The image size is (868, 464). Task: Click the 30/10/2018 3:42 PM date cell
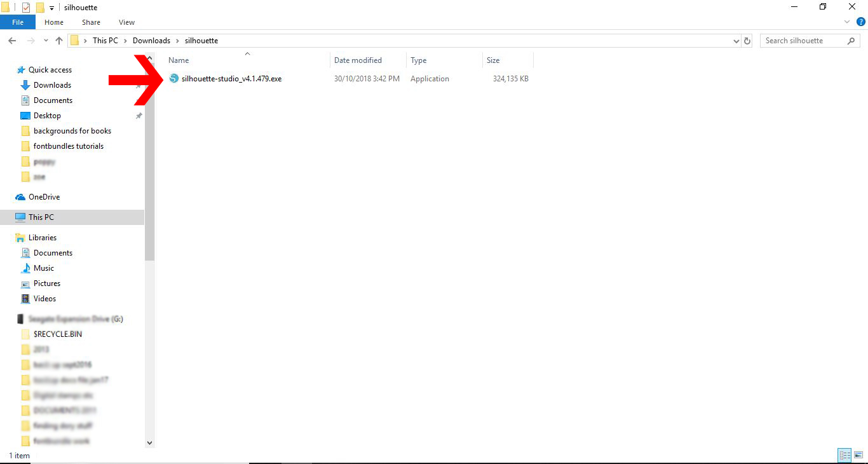367,79
